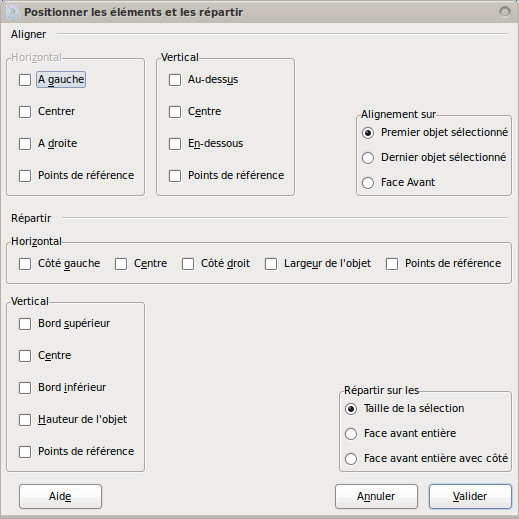This screenshot has width=519, height=519.
Task: Enable 'Hauteur de l'objet' checkbox
Action: 25,420
